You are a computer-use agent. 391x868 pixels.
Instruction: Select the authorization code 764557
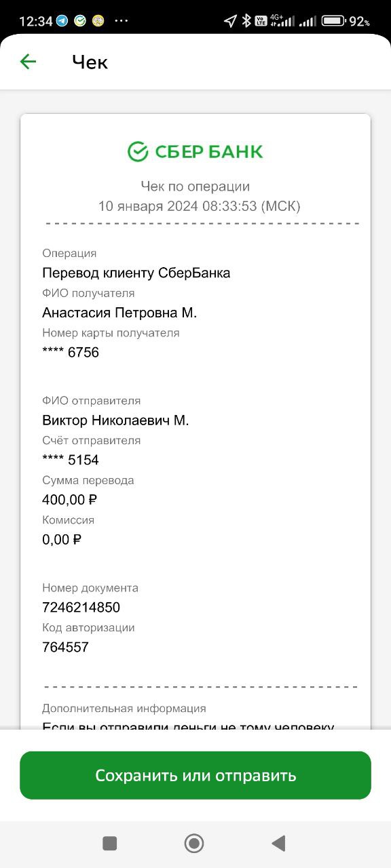pyautogui.click(x=65, y=647)
